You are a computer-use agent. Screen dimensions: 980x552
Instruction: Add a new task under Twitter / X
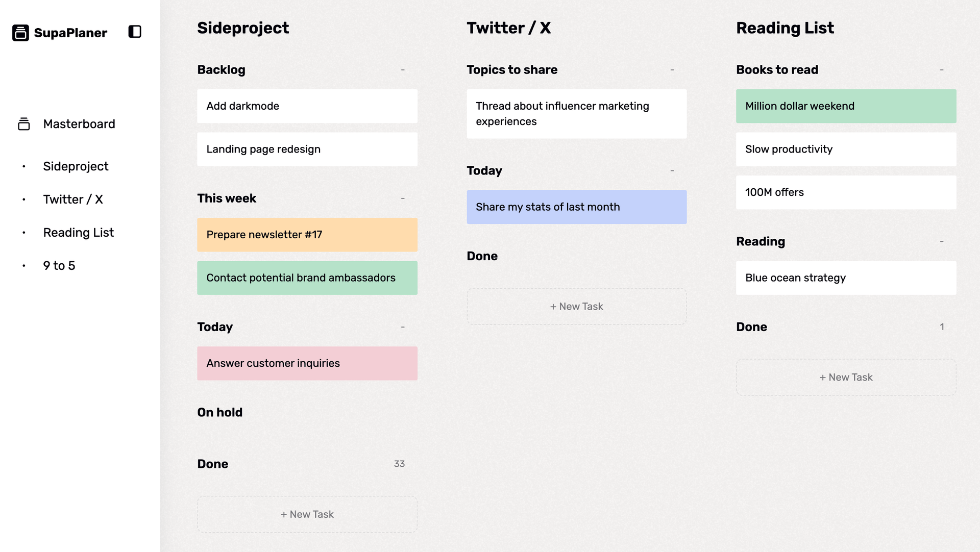tap(577, 307)
